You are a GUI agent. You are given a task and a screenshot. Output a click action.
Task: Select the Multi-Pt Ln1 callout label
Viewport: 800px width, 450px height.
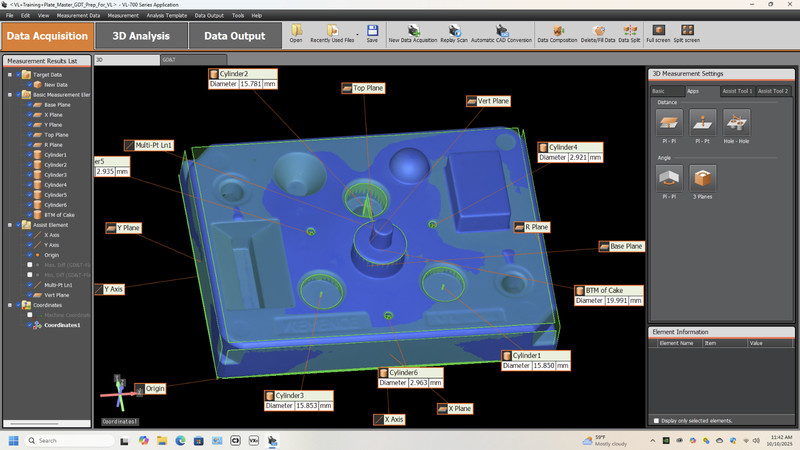[x=149, y=145]
